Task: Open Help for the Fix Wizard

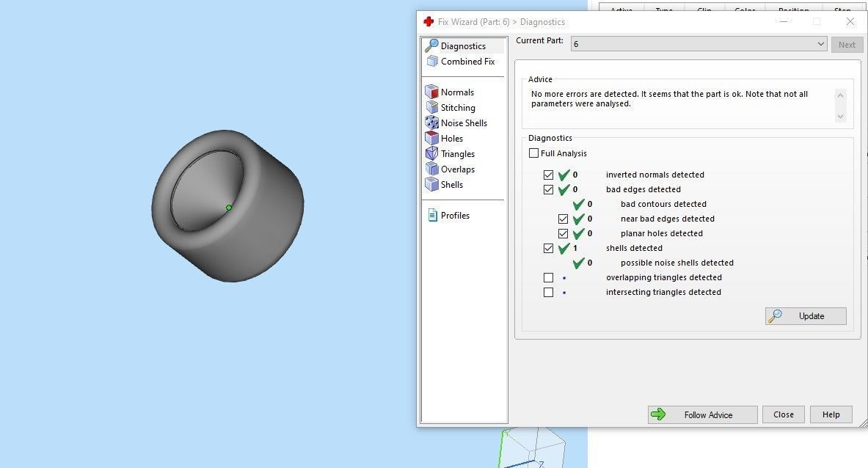Action: (x=831, y=414)
